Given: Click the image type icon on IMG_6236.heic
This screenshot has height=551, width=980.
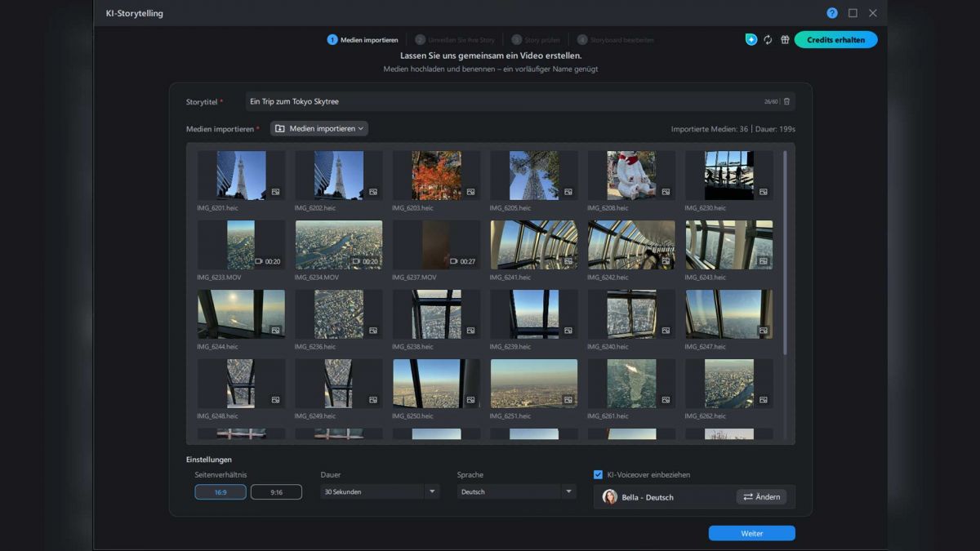Looking at the screenshot, I should (373, 331).
